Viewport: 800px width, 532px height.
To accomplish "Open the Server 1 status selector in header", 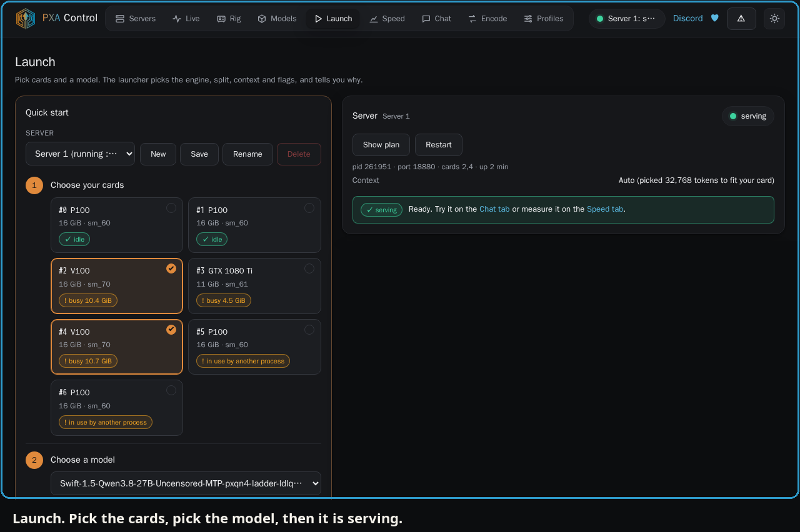I will coord(627,19).
